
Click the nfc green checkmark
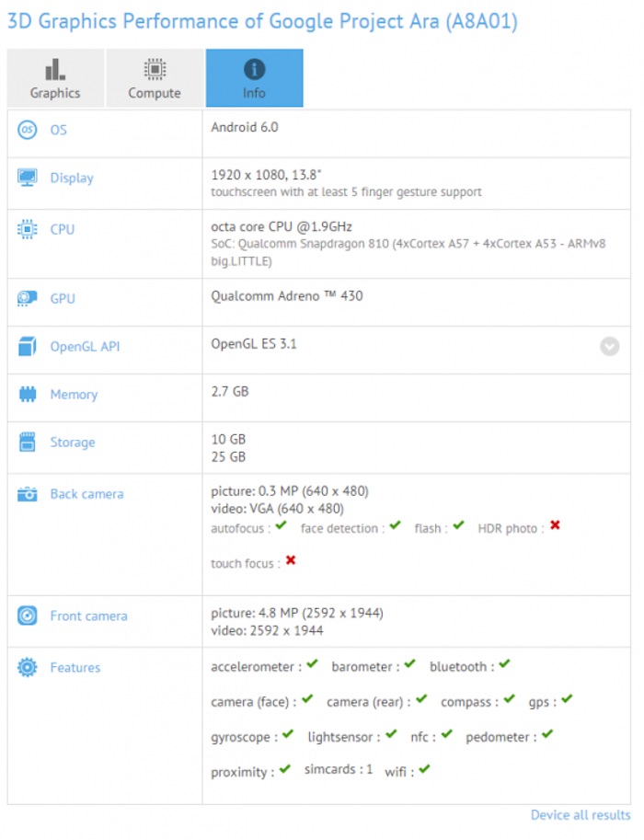click(447, 734)
